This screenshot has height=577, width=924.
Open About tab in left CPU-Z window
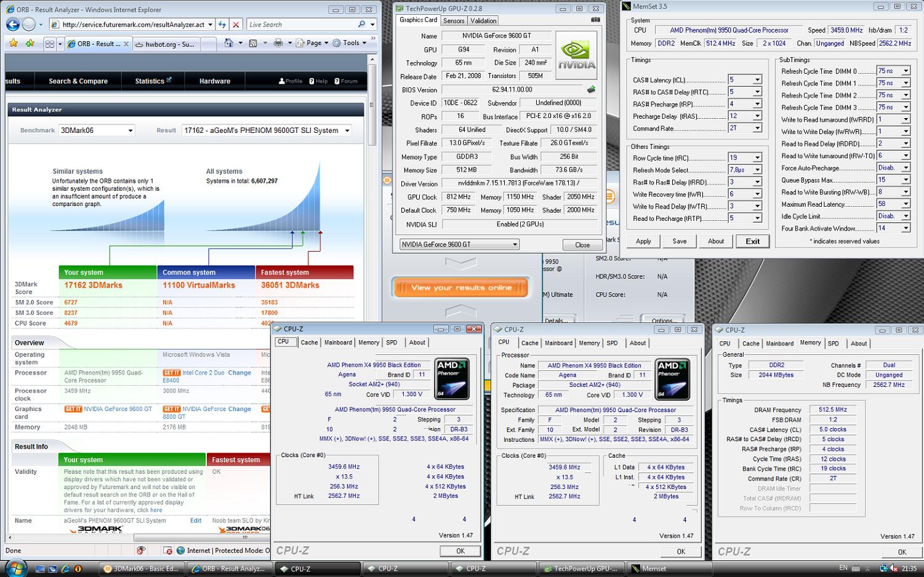[417, 343]
